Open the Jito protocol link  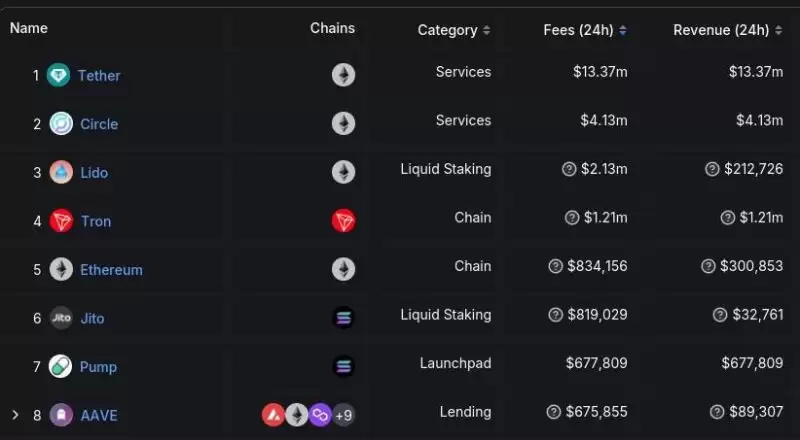point(92,318)
